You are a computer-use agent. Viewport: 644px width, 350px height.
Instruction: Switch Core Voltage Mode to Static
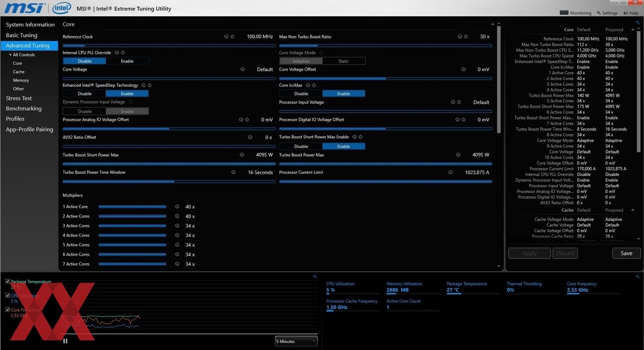pos(344,61)
